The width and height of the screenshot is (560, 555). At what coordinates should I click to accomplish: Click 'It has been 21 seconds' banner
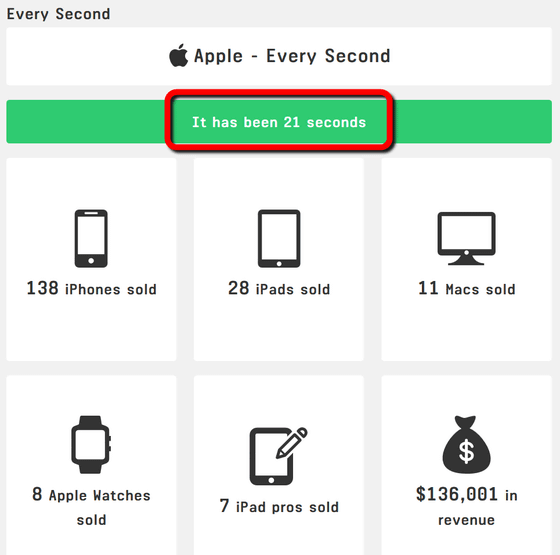279,122
